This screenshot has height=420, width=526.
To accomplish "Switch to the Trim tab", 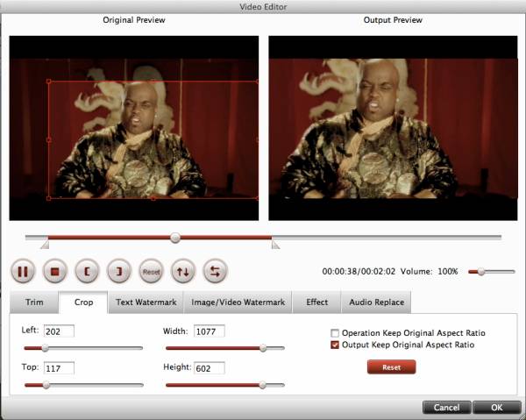I will coord(34,303).
